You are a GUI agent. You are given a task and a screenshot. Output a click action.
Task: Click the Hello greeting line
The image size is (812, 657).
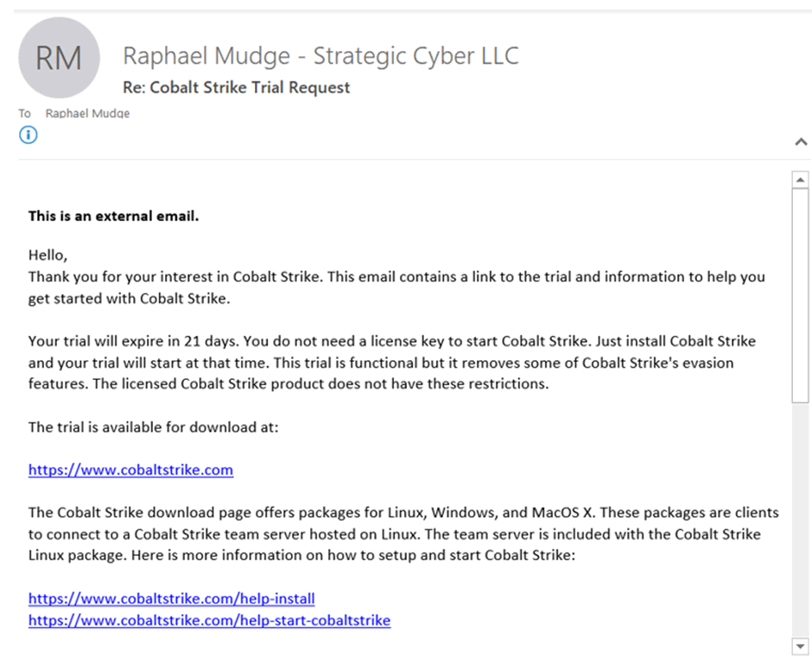tap(48, 256)
